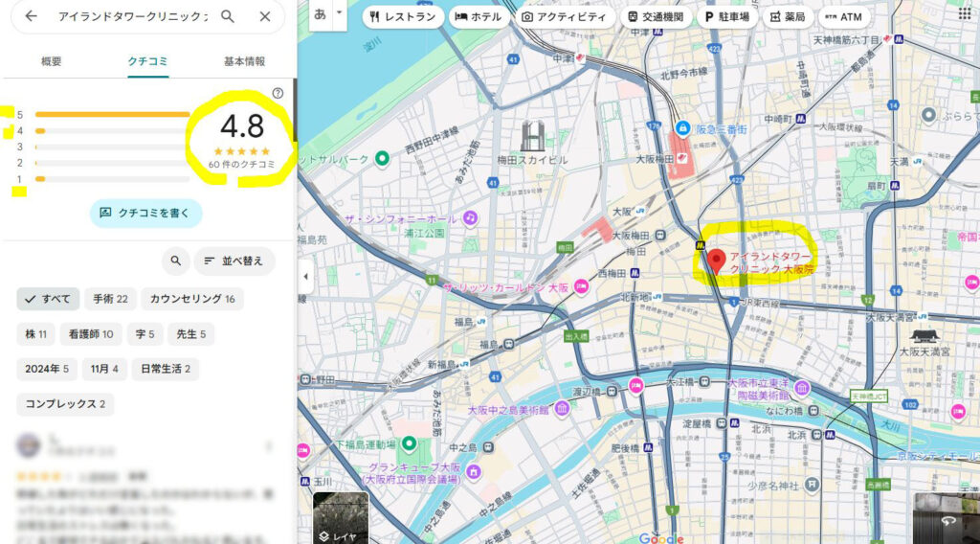The width and height of the screenshot is (980, 544).
Task: Open the Google apps grid icon
Action: coord(965,13)
